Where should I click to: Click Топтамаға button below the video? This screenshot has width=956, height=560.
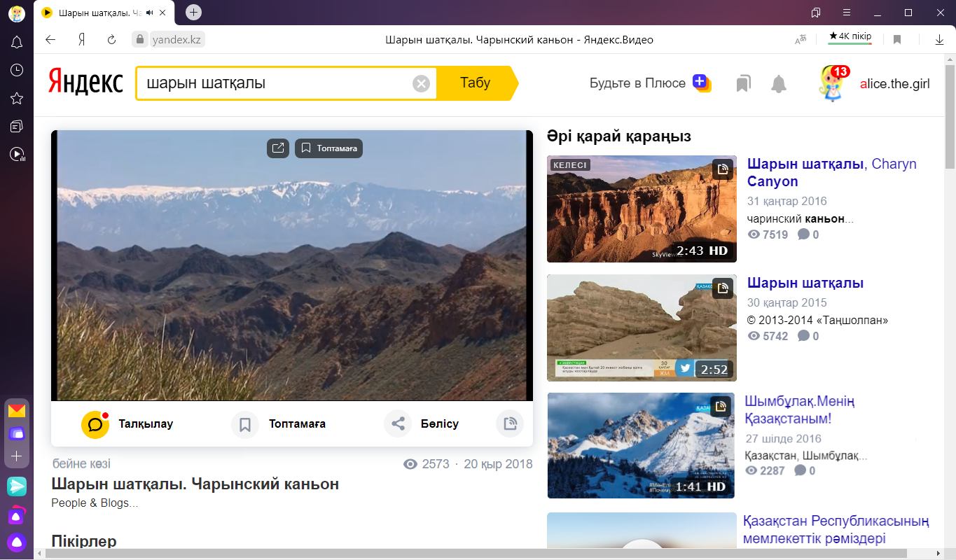pyautogui.click(x=279, y=424)
